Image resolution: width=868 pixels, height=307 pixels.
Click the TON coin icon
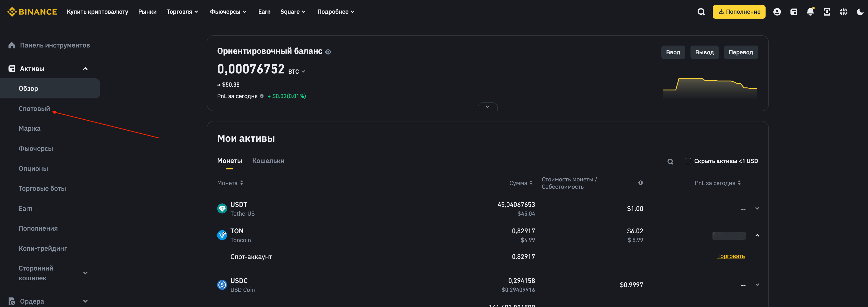[x=222, y=235]
